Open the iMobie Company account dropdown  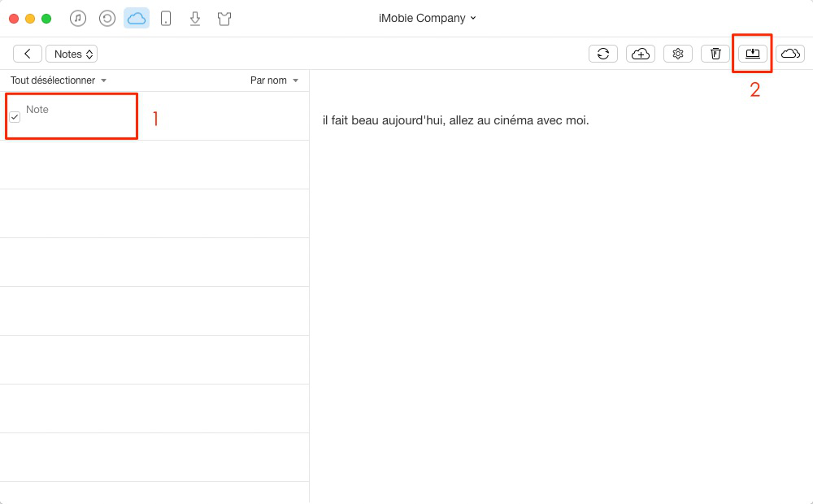point(428,18)
